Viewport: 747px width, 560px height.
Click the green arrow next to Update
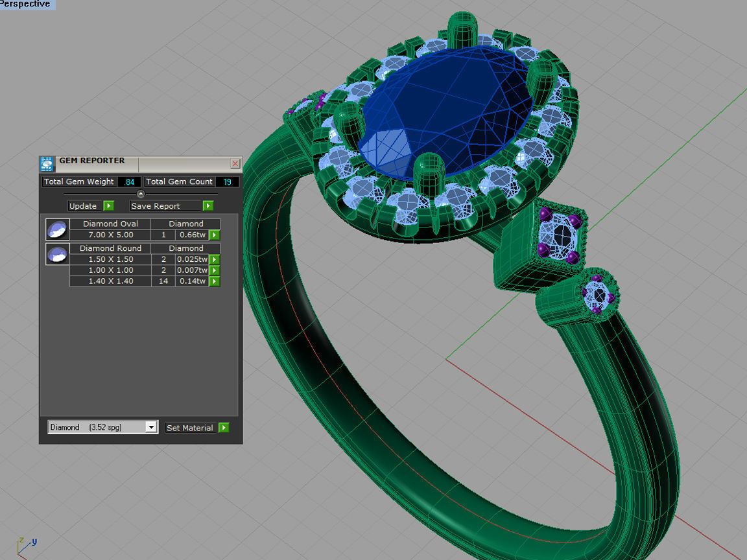[109, 205]
